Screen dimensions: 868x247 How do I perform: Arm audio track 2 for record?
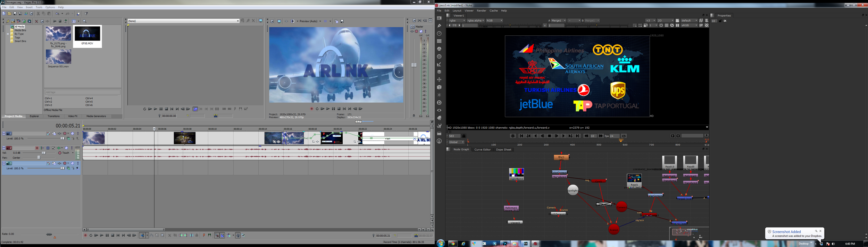[x=37, y=148]
